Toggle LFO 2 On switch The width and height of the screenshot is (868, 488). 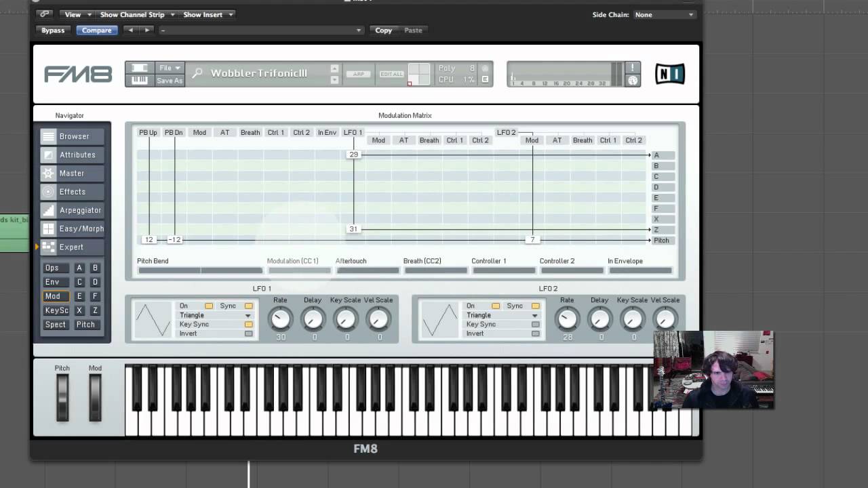point(496,306)
